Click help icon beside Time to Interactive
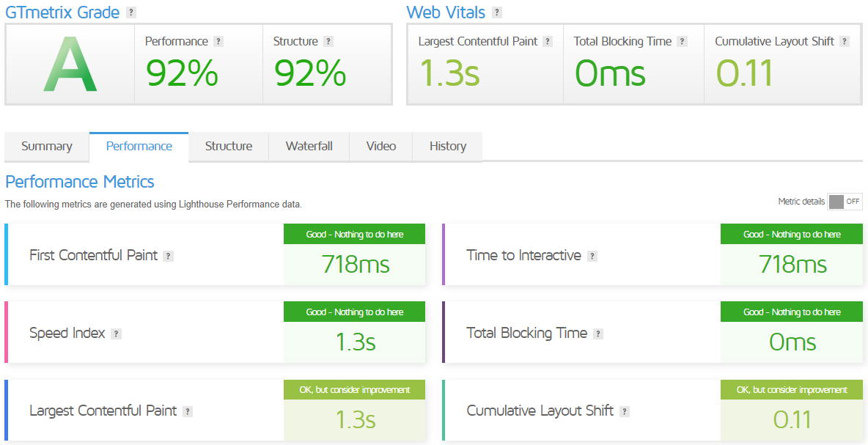 point(592,257)
